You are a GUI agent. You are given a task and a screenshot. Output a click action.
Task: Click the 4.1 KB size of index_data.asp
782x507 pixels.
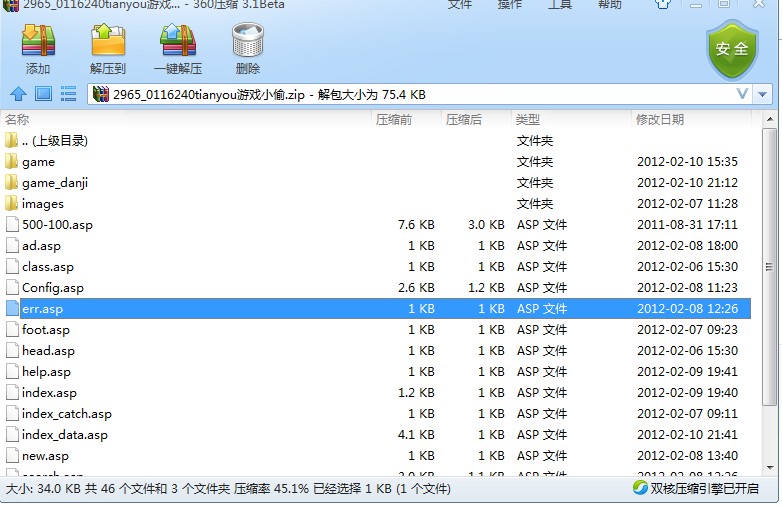[416, 435]
